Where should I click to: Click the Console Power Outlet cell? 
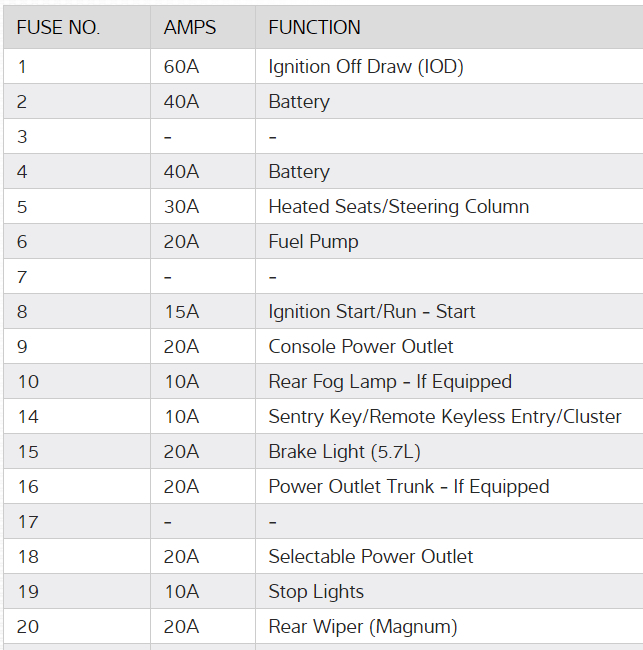360,347
